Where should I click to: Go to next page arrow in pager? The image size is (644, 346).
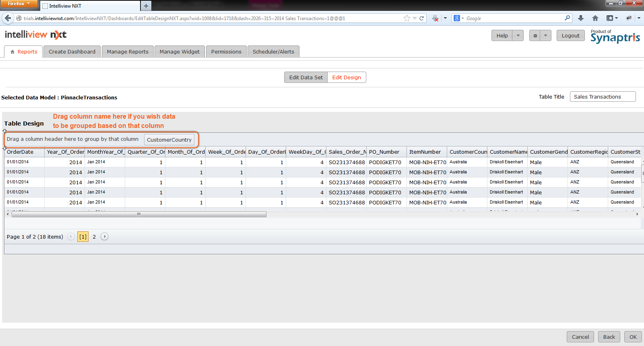[x=104, y=237]
